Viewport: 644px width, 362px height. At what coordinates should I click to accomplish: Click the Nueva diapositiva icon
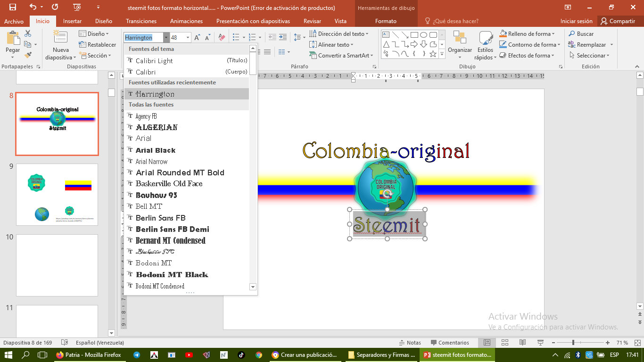(60, 37)
